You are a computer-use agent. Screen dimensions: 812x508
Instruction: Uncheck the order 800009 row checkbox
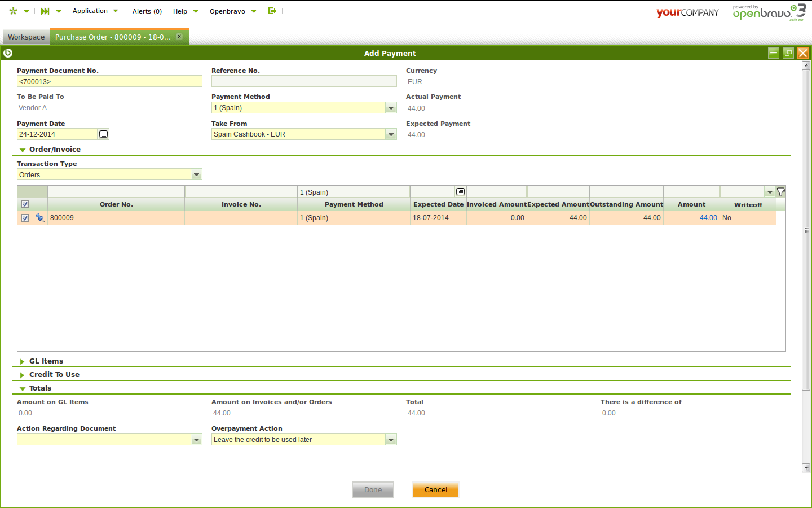tap(25, 218)
